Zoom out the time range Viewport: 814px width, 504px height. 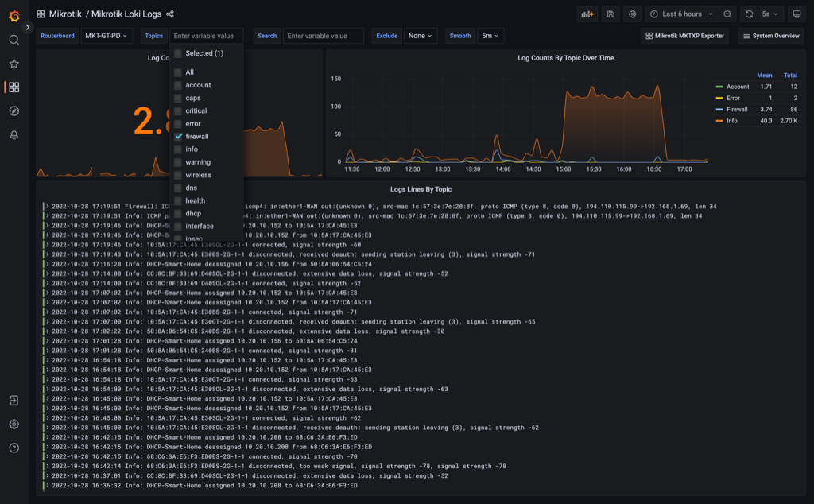click(x=727, y=14)
